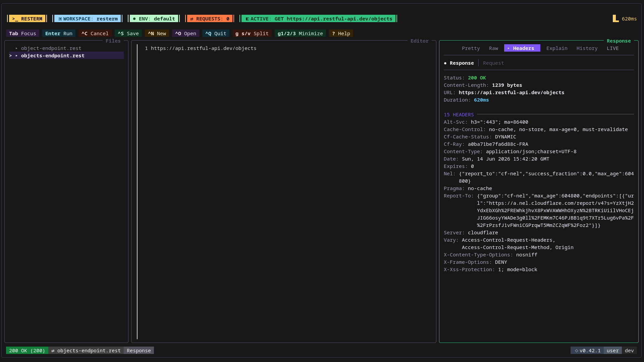Switch to the Pretty tab
This screenshot has height=362, width=644.
(471, 48)
